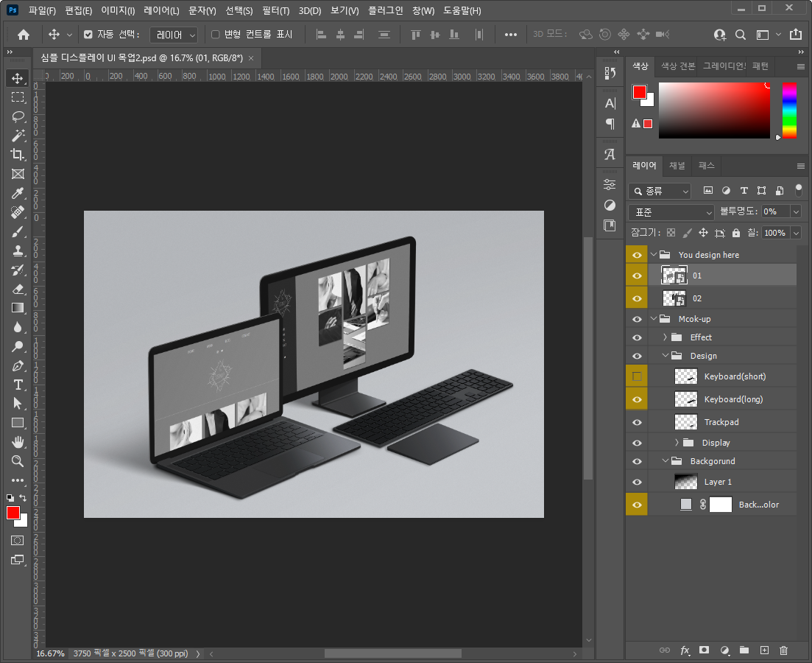Switch to the 패스 tab
812x663 pixels.
click(x=706, y=165)
